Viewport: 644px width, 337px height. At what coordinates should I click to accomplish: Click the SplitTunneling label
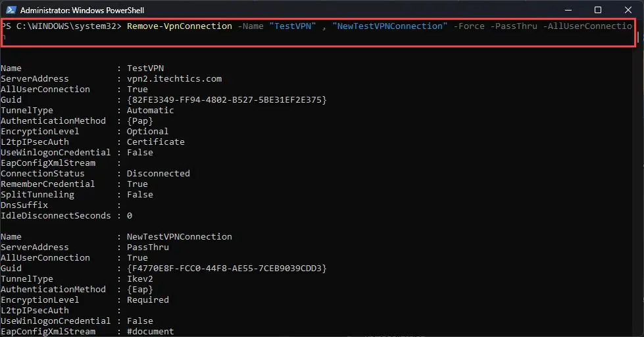[37, 194]
